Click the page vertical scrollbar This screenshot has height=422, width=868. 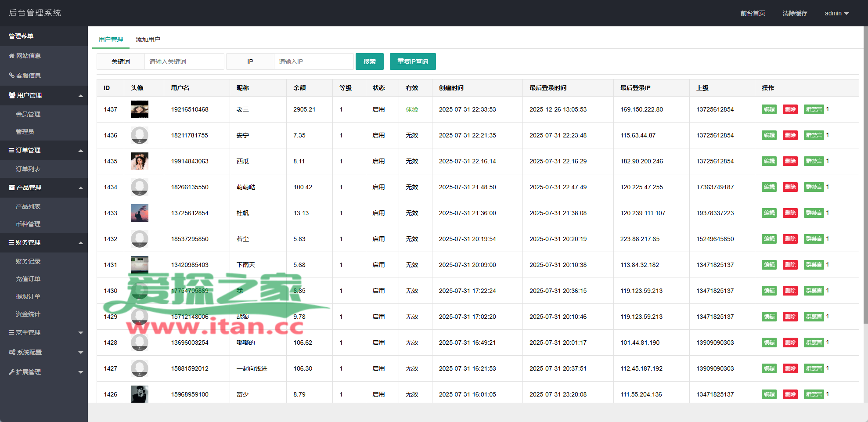point(865,176)
